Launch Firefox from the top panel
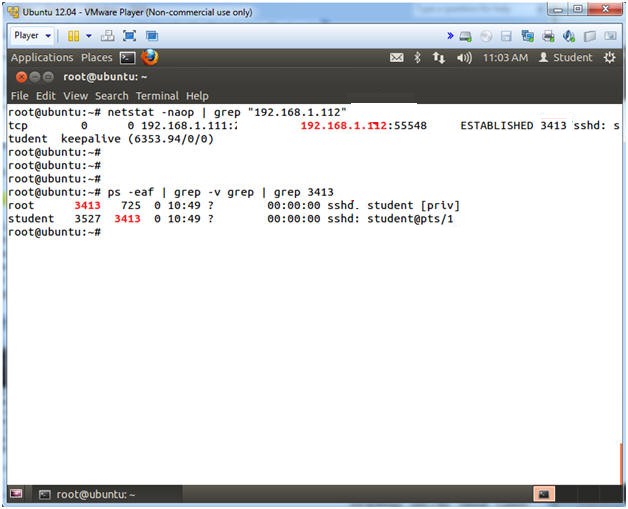 (x=150, y=57)
